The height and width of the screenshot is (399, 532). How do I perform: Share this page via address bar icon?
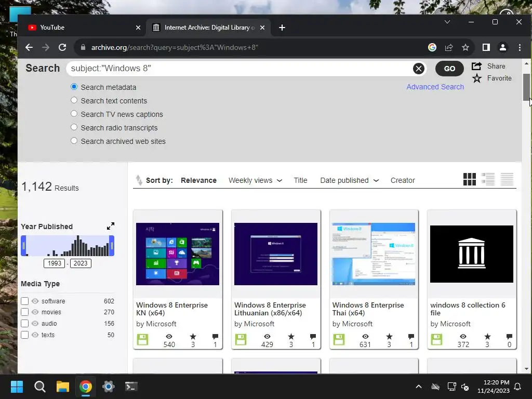(x=449, y=47)
